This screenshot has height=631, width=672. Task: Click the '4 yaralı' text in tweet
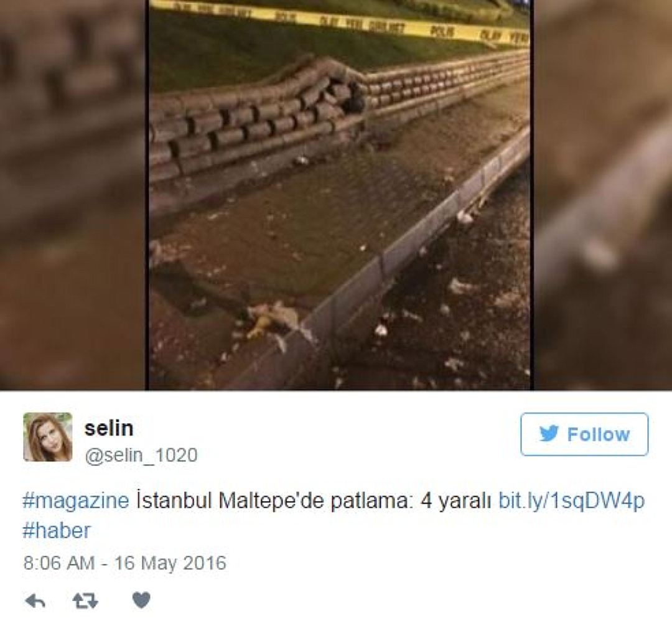(x=455, y=501)
